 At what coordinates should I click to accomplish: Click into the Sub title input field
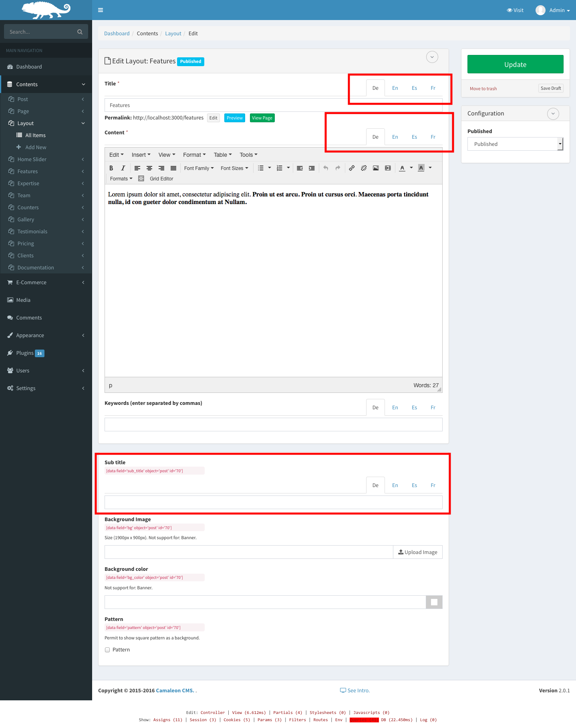pos(273,502)
